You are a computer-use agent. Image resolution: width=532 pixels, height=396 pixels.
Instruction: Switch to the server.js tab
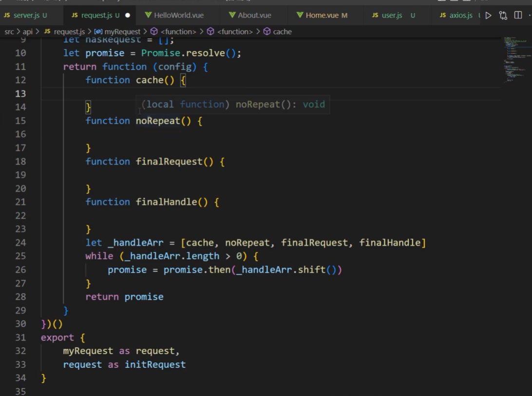coord(31,15)
